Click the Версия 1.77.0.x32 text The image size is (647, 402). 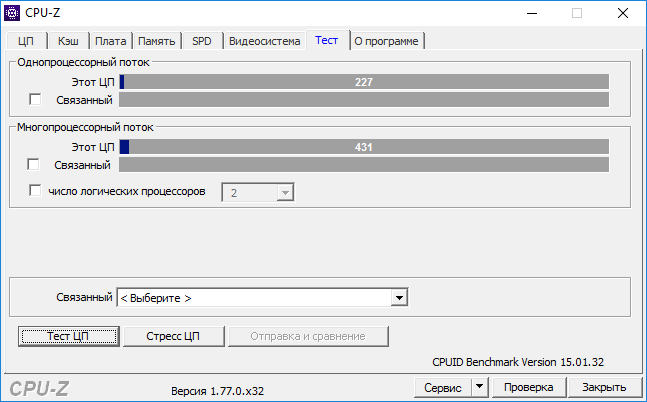click(x=217, y=391)
